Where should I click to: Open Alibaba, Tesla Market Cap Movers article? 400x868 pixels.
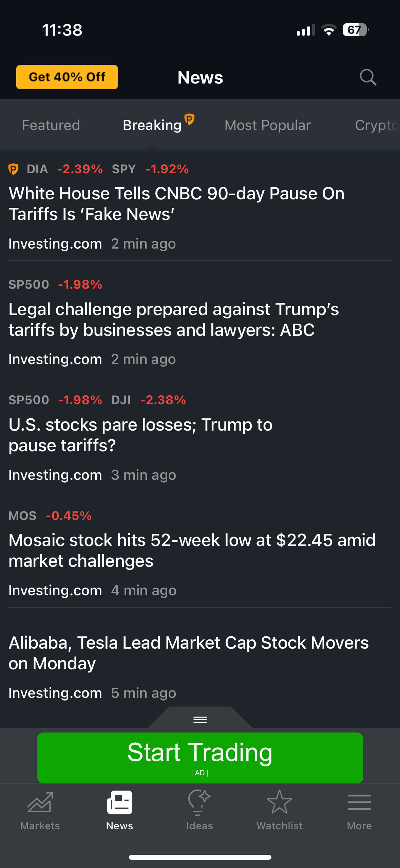pyautogui.click(x=188, y=653)
